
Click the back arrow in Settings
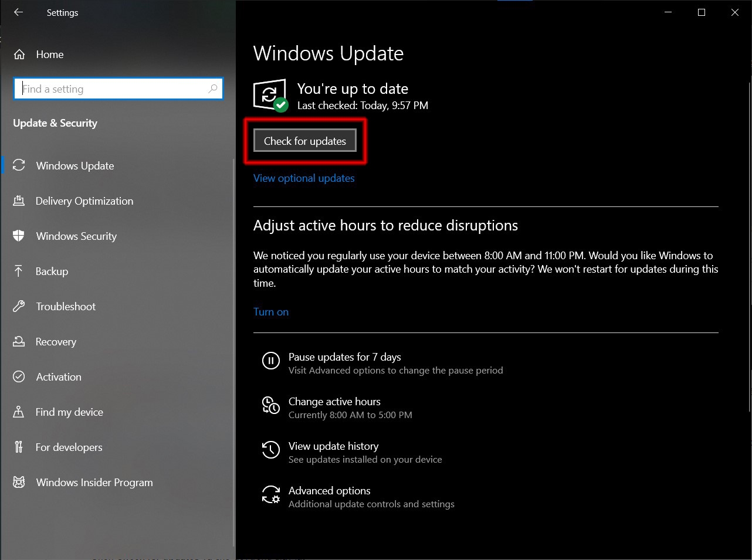[18, 12]
